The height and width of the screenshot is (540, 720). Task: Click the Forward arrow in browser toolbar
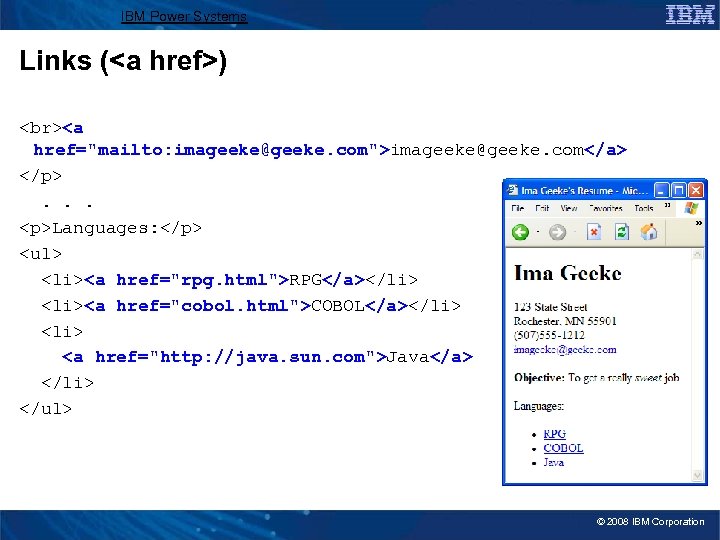tap(557, 232)
